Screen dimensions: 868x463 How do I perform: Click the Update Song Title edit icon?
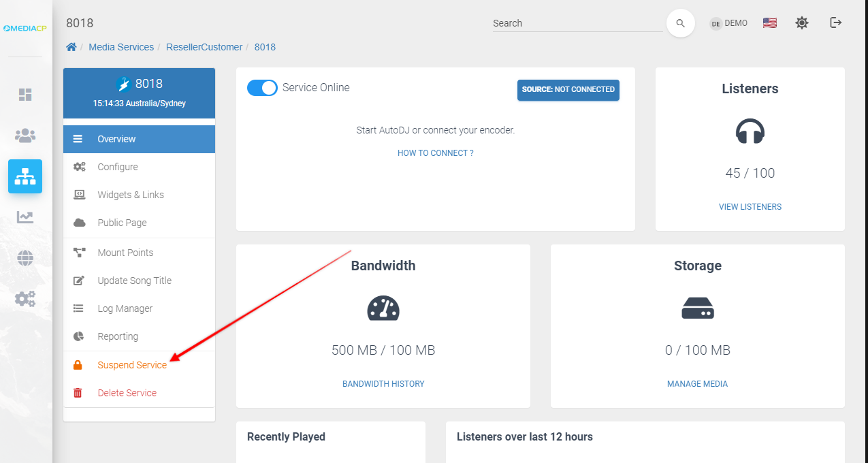[79, 281]
